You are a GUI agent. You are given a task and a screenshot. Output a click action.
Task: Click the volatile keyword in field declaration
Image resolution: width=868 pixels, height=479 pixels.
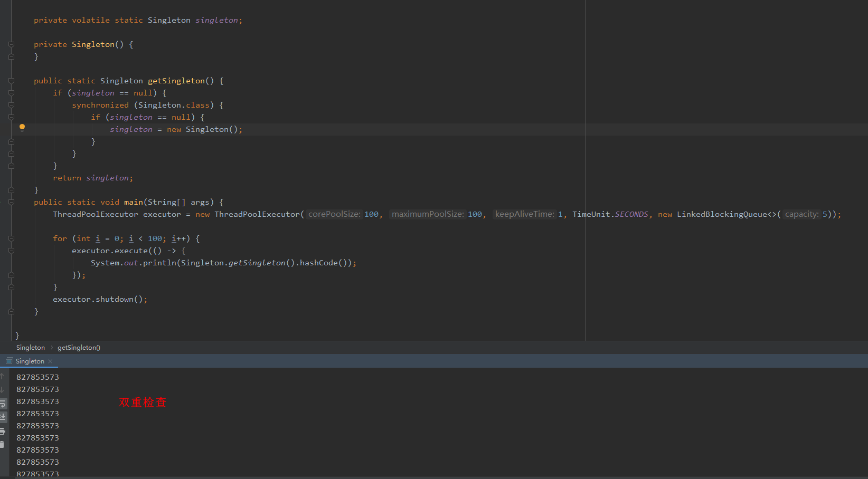[x=91, y=20]
